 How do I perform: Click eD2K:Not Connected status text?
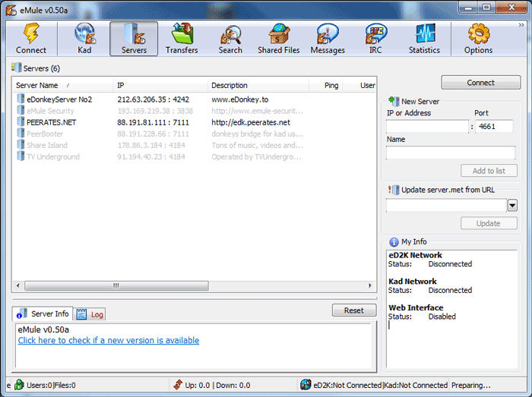(x=347, y=385)
